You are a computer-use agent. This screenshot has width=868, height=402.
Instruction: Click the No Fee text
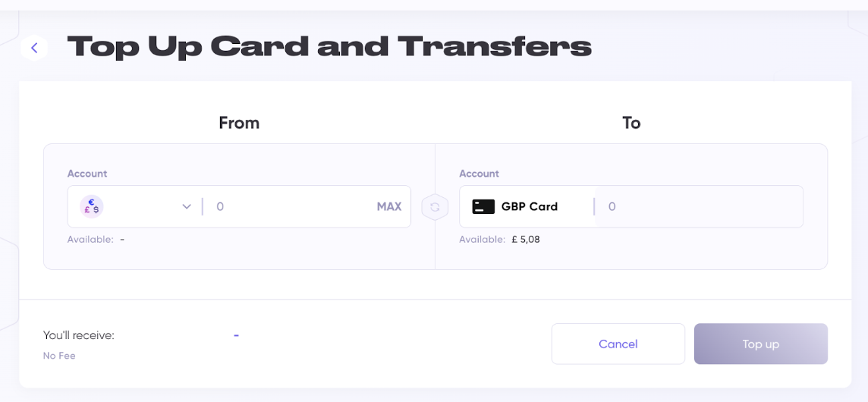[x=59, y=356]
